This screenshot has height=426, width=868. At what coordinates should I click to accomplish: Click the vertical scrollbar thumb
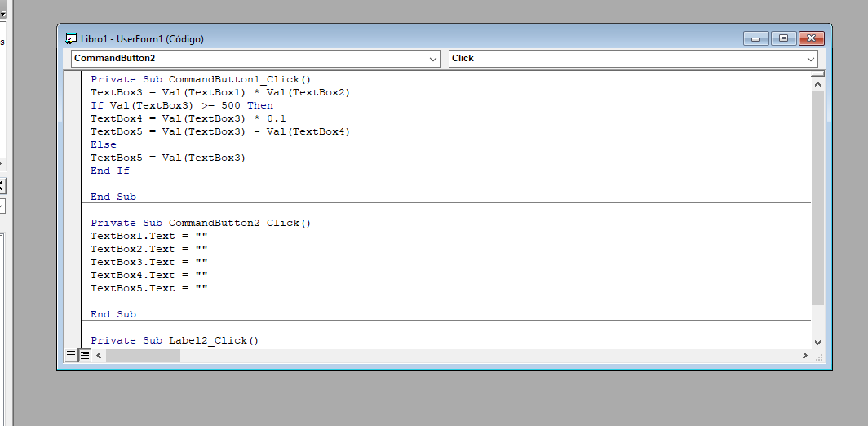coord(817,197)
